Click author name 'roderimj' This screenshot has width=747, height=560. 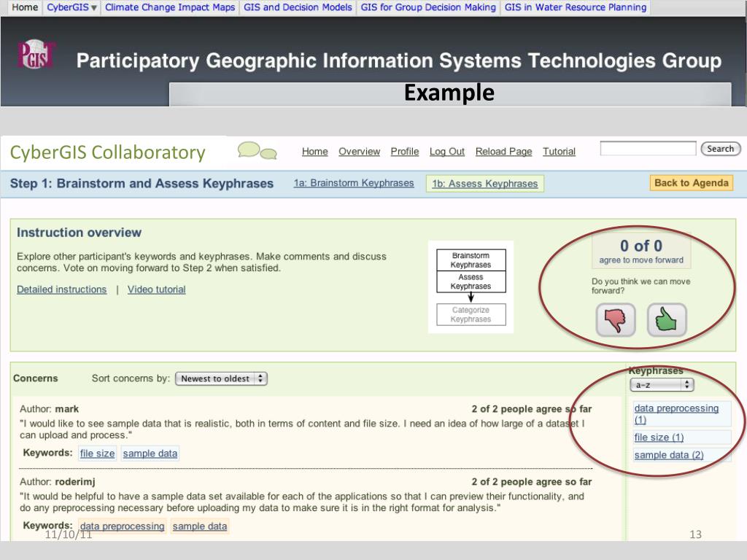click(x=75, y=482)
